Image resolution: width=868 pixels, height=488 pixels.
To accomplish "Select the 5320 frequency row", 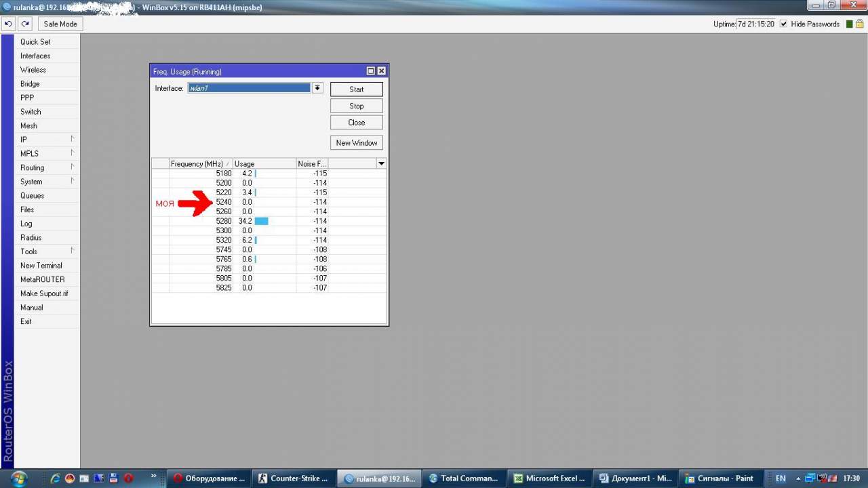I will tap(269, 240).
